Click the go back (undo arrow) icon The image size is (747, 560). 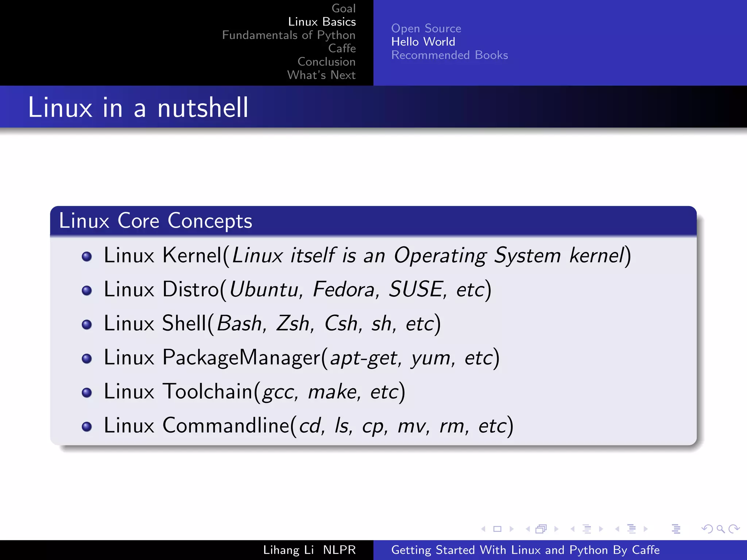707,529
